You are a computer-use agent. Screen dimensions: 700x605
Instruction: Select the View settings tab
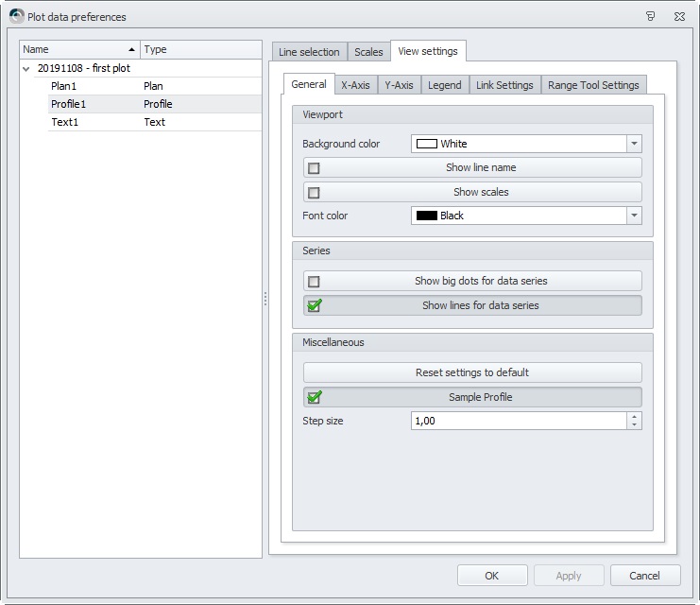[x=428, y=51]
